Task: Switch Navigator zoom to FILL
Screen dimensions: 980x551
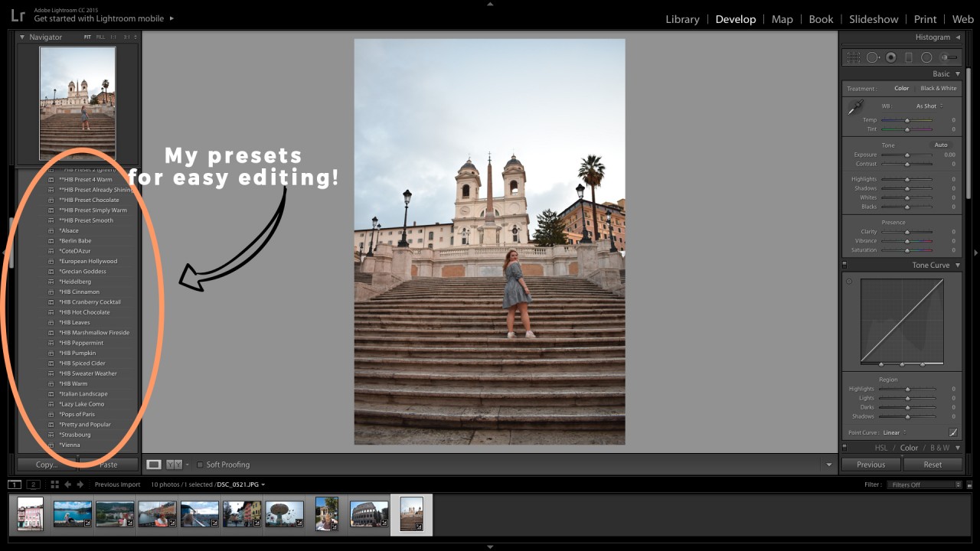Action: click(x=100, y=37)
